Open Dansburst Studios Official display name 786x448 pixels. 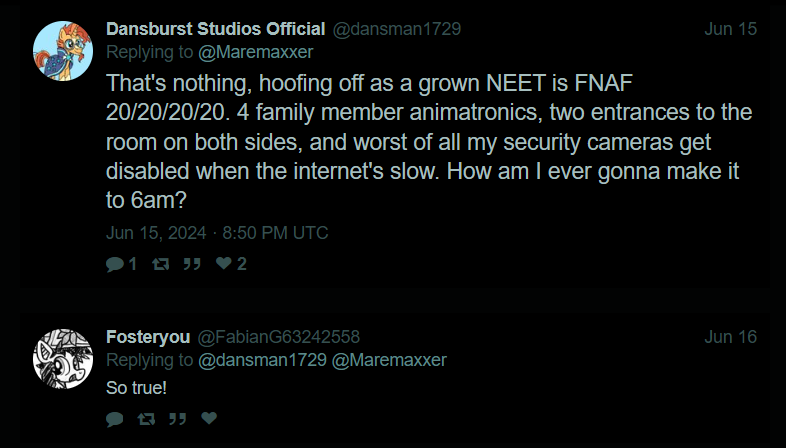[x=215, y=29]
